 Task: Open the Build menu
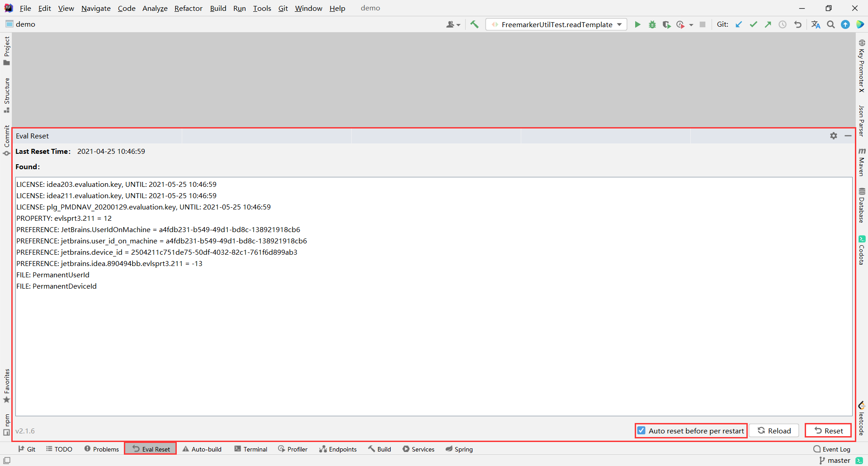tap(218, 8)
